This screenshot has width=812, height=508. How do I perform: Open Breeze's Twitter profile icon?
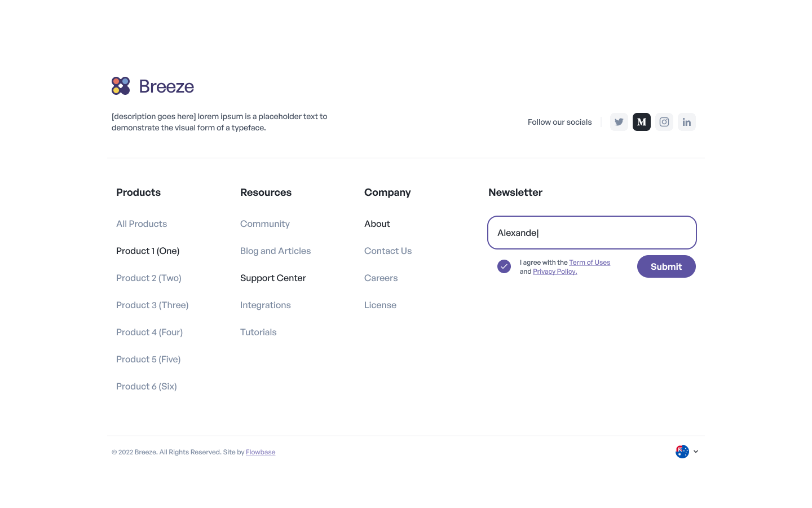[619, 122]
